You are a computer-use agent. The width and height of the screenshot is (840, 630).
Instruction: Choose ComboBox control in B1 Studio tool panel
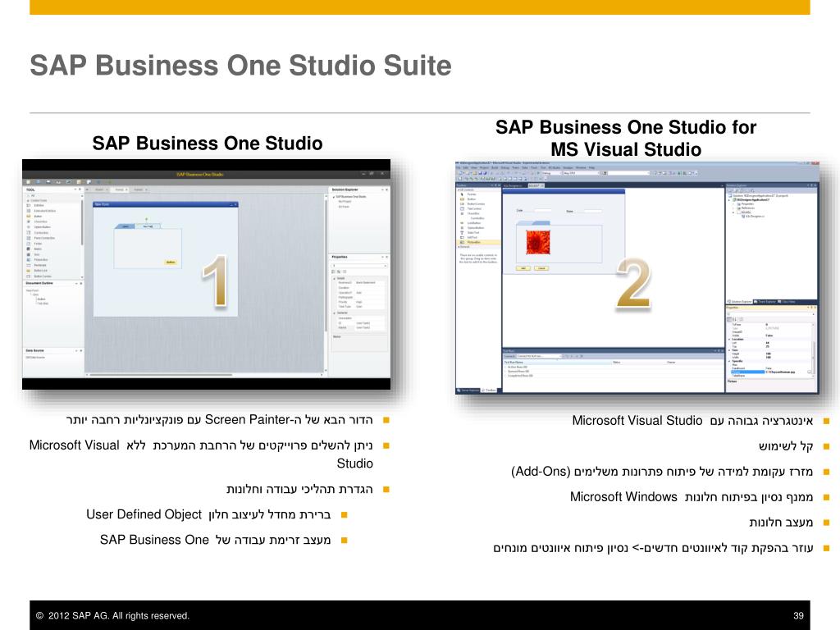(x=39, y=232)
